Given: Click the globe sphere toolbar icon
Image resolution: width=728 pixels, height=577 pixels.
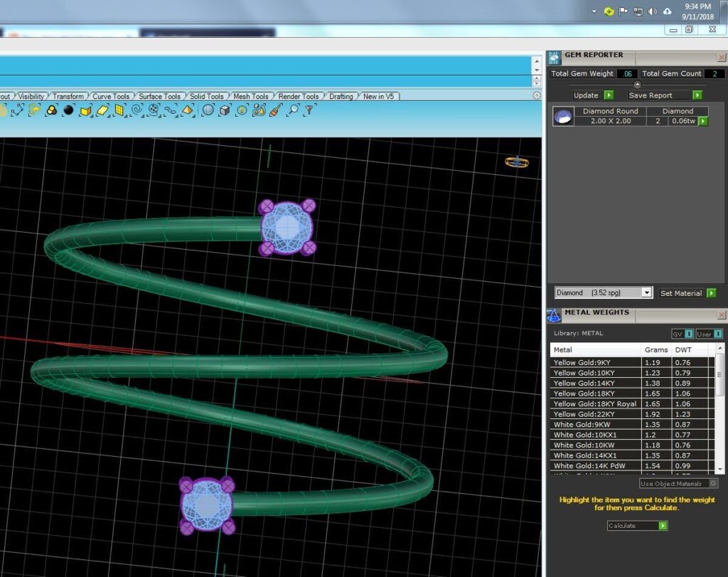Looking at the screenshot, I should 208,110.
